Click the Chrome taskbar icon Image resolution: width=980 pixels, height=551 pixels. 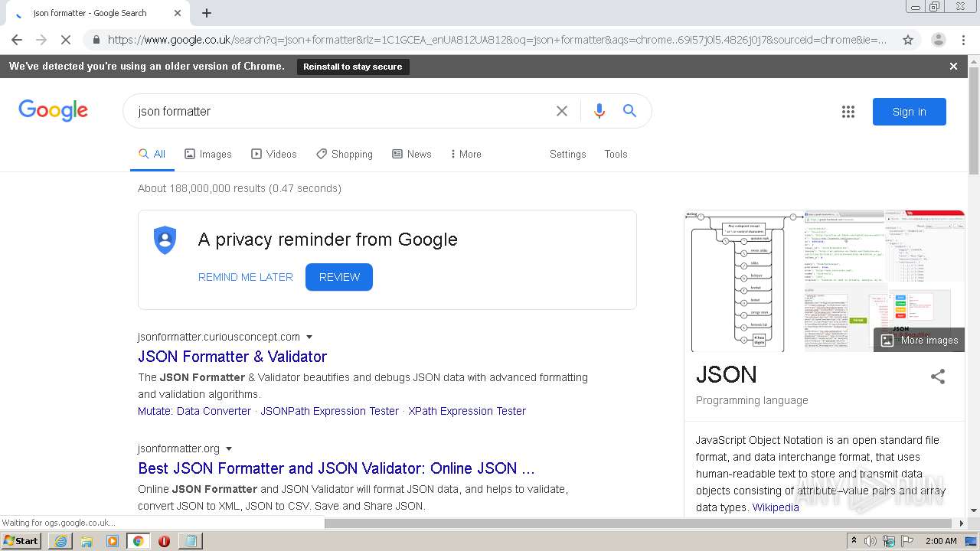pyautogui.click(x=138, y=541)
